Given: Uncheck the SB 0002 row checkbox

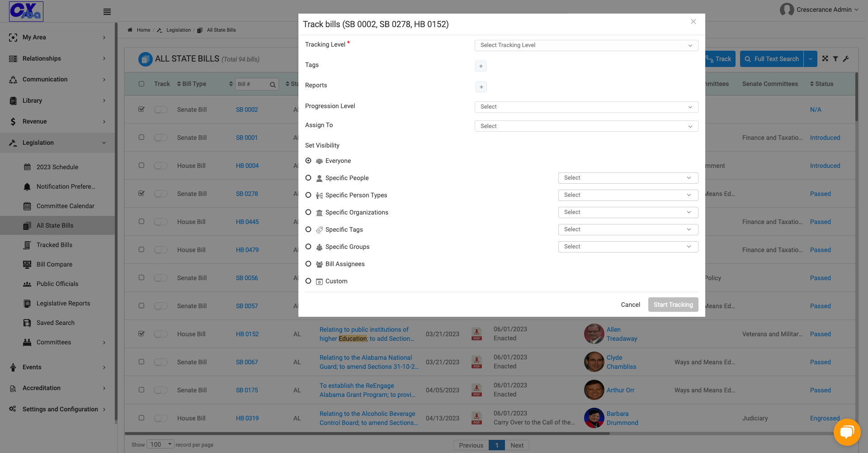Looking at the screenshot, I should click(x=142, y=109).
